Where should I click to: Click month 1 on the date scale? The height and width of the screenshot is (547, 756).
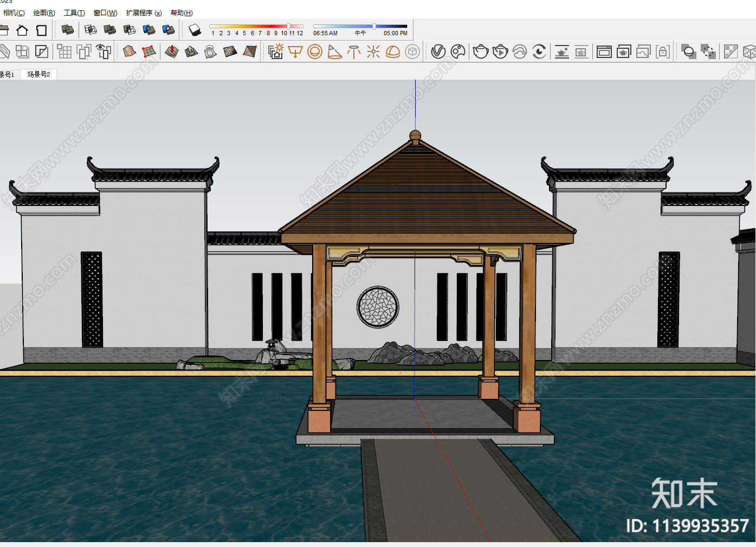pos(213,34)
